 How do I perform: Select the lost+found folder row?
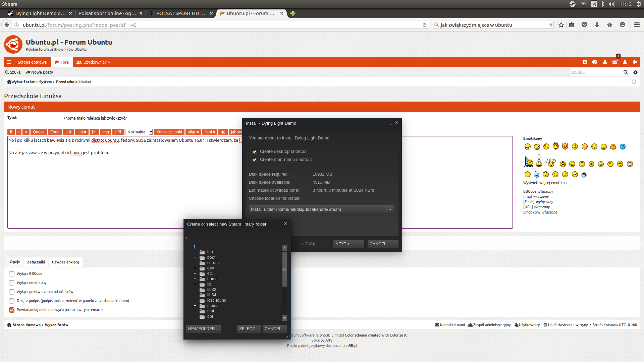pyautogui.click(x=216, y=300)
